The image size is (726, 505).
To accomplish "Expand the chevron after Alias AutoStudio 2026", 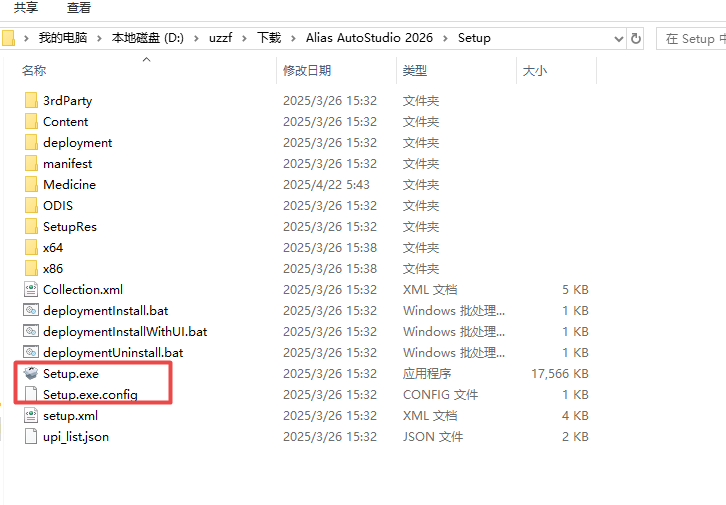I will coord(447,38).
